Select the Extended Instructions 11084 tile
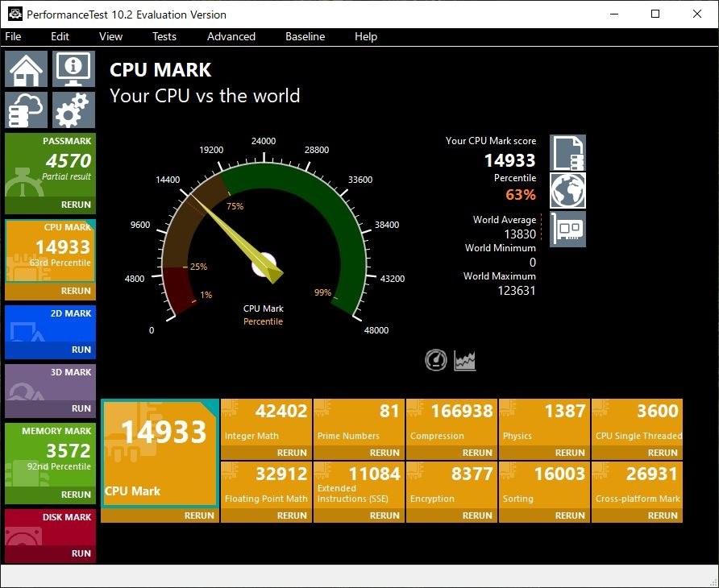The width and height of the screenshot is (719, 588). (x=359, y=485)
